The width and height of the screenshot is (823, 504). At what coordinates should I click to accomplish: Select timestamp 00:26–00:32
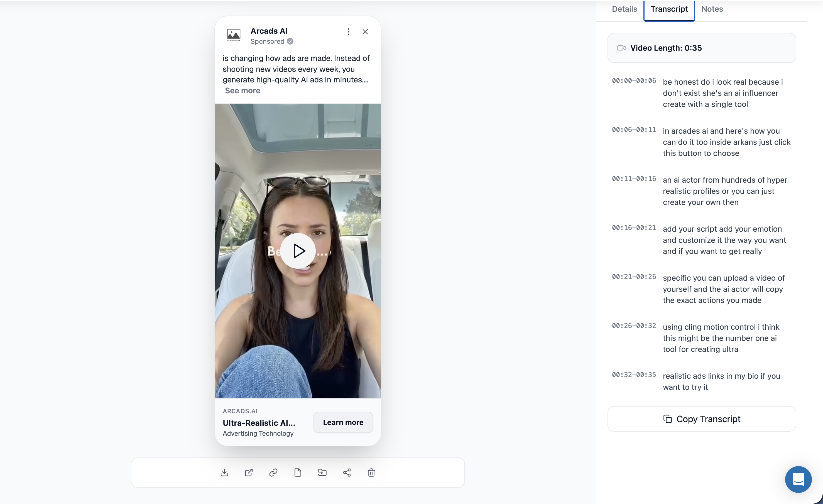634,326
